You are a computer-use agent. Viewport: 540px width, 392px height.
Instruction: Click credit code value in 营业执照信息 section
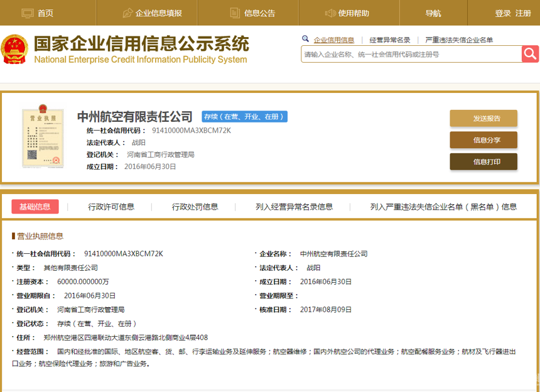click(x=124, y=254)
